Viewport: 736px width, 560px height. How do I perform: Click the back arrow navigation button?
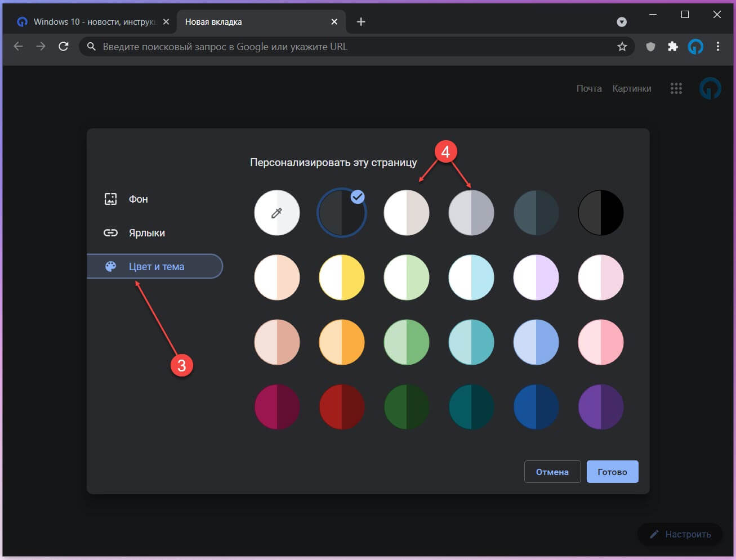click(x=18, y=46)
